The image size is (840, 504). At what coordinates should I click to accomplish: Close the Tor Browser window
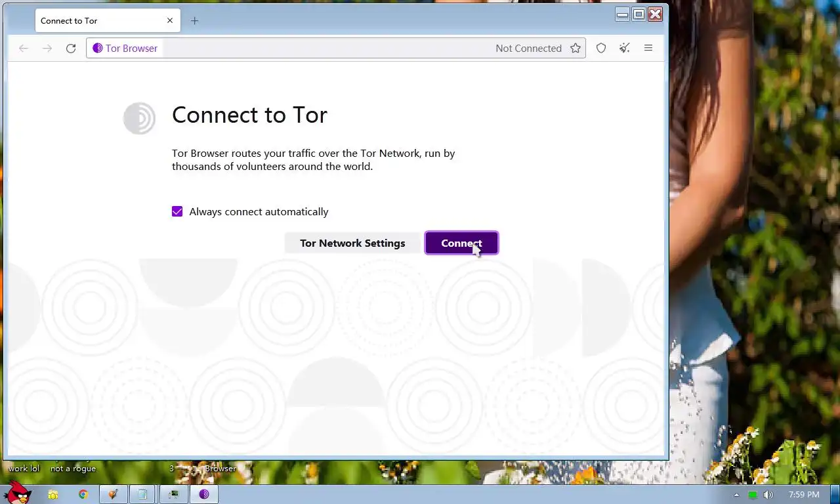click(x=656, y=14)
